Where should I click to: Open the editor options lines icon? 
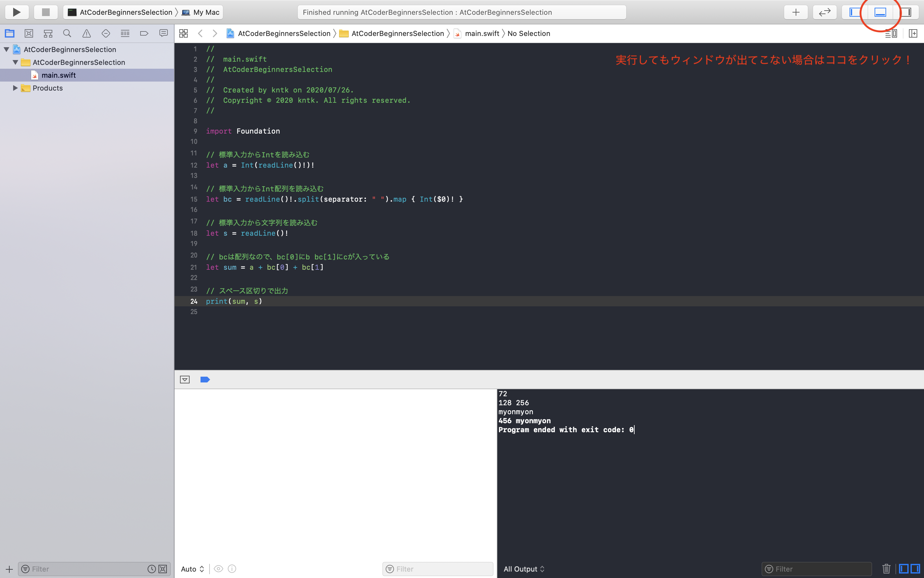tap(891, 34)
